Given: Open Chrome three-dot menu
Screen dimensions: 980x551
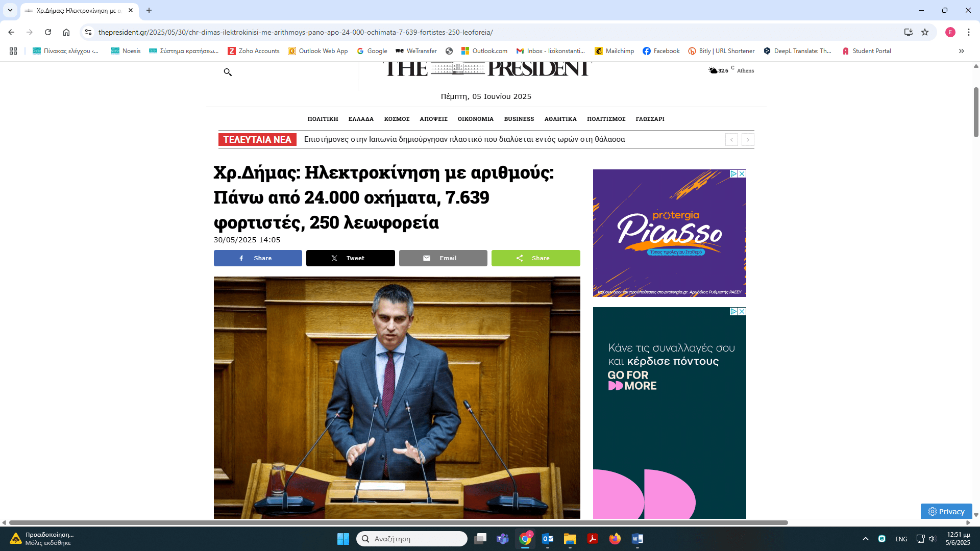Looking at the screenshot, I should point(968,32).
